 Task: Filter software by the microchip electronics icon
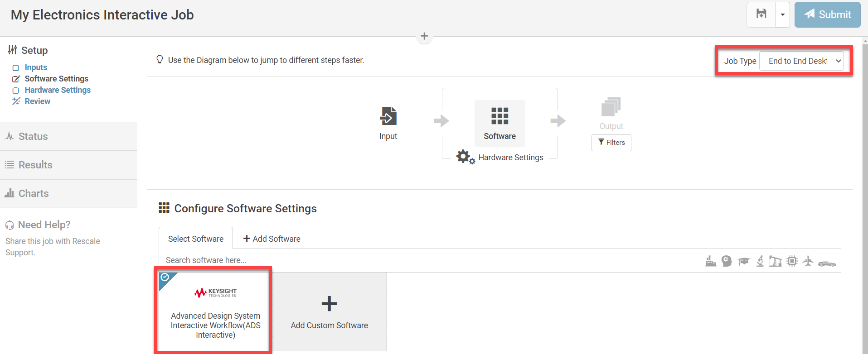pyautogui.click(x=792, y=261)
